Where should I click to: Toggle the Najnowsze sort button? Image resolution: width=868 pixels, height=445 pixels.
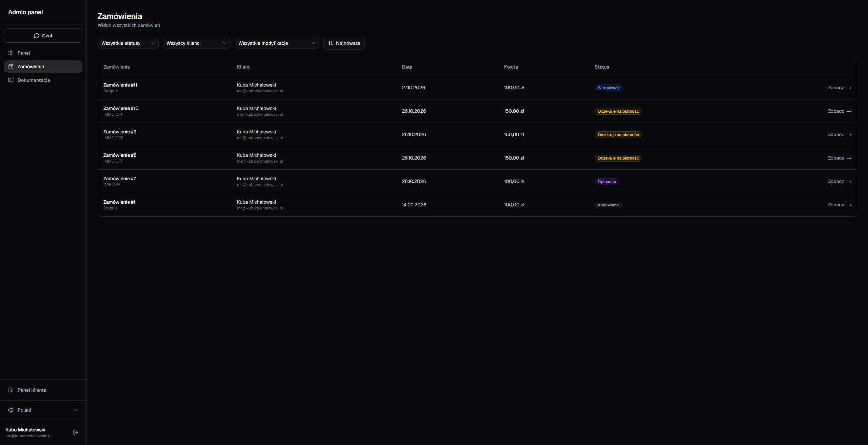(x=344, y=43)
